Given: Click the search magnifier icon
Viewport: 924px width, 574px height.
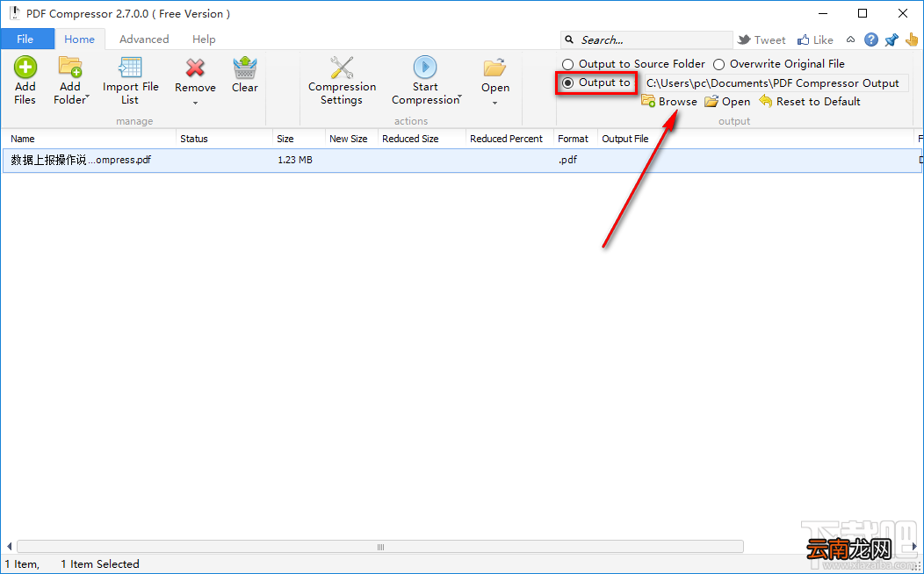Looking at the screenshot, I should (x=569, y=39).
